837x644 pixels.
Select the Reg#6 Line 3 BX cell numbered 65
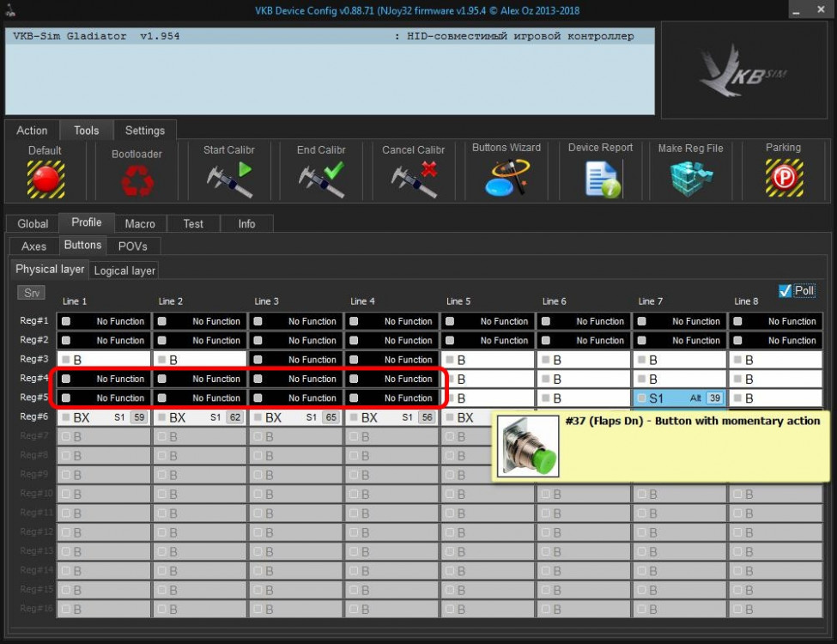pos(296,417)
